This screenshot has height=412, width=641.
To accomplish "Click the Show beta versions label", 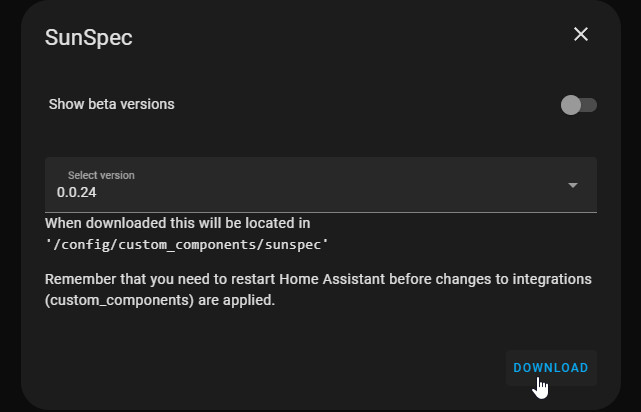I will click(112, 104).
